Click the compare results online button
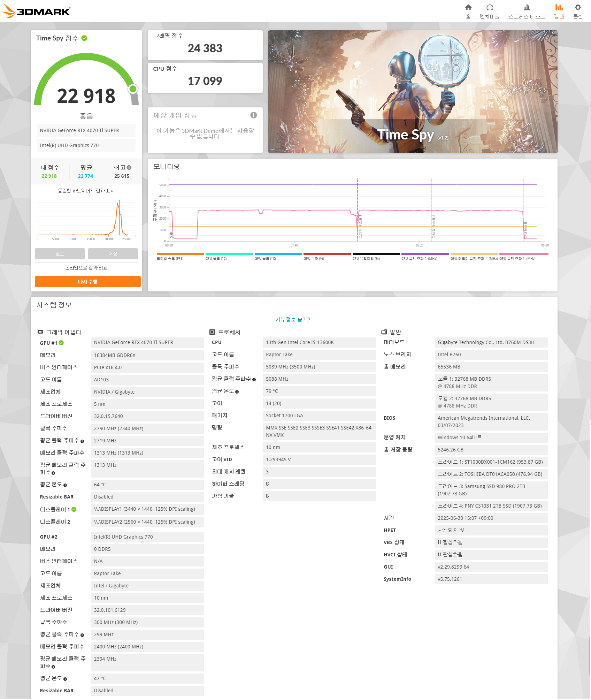The image size is (591, 700). click(86, 268)
